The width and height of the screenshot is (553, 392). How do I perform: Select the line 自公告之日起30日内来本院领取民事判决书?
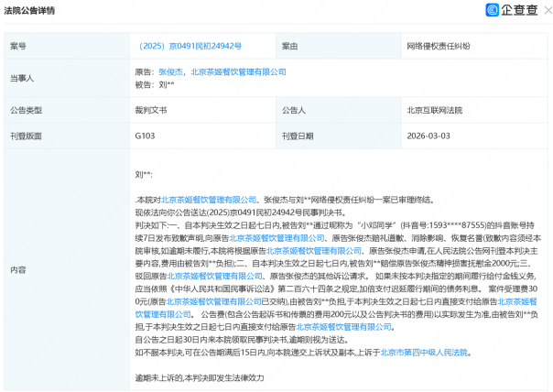(x=242, y=340)
